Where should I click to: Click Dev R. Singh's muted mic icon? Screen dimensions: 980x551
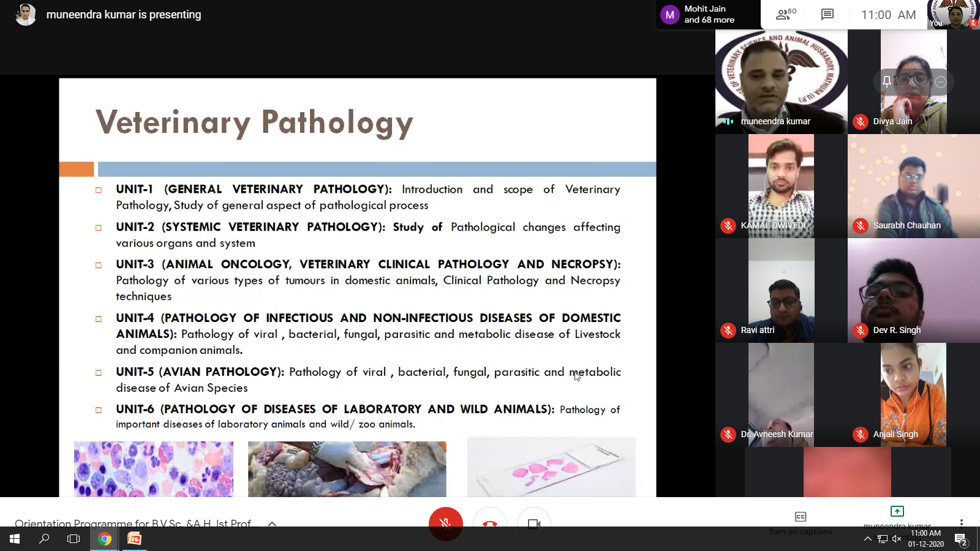pos(861,330)
